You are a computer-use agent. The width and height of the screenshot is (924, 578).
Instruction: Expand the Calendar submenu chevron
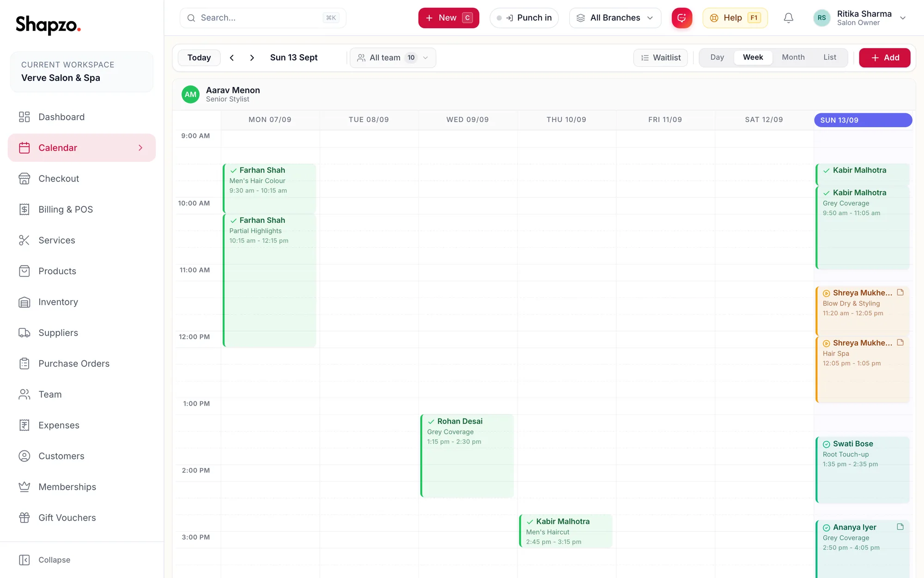tap(140, 148)
